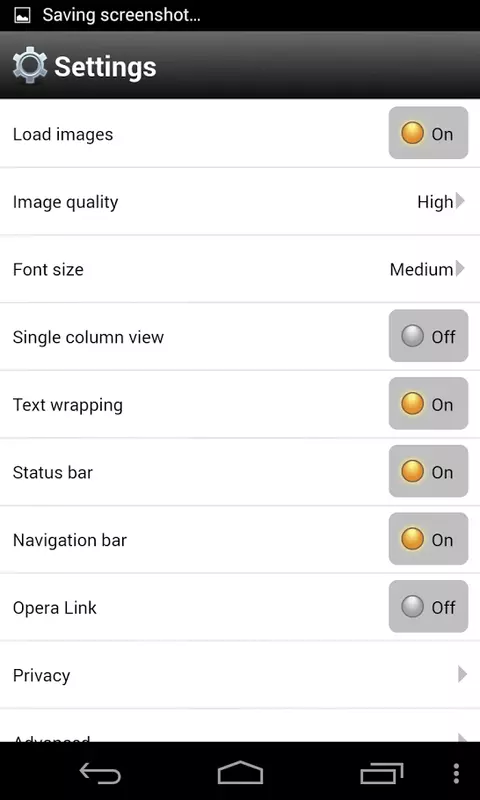The height and width of the screenshot is (800, 480).
Task: Enable the Opera Link toggle
Action: coord(428,607)
